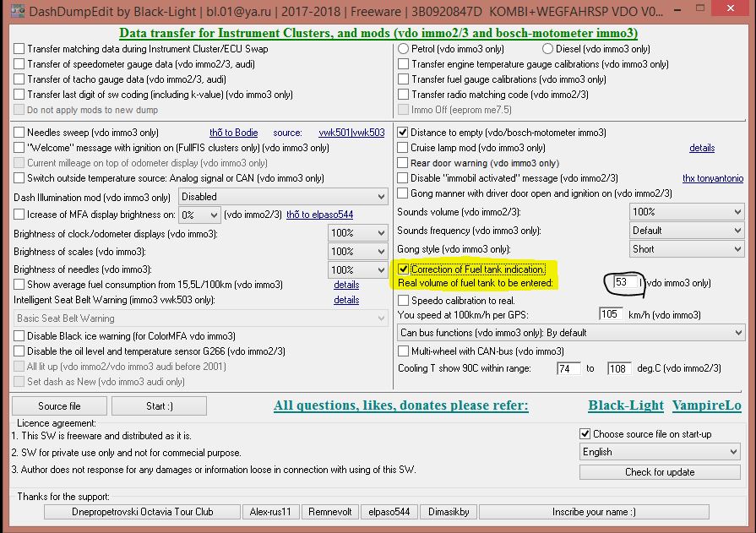This screenshot has width=756, height=533.
Task: Open the vwk501|vwk503 source link
Action: click(351, 133)
